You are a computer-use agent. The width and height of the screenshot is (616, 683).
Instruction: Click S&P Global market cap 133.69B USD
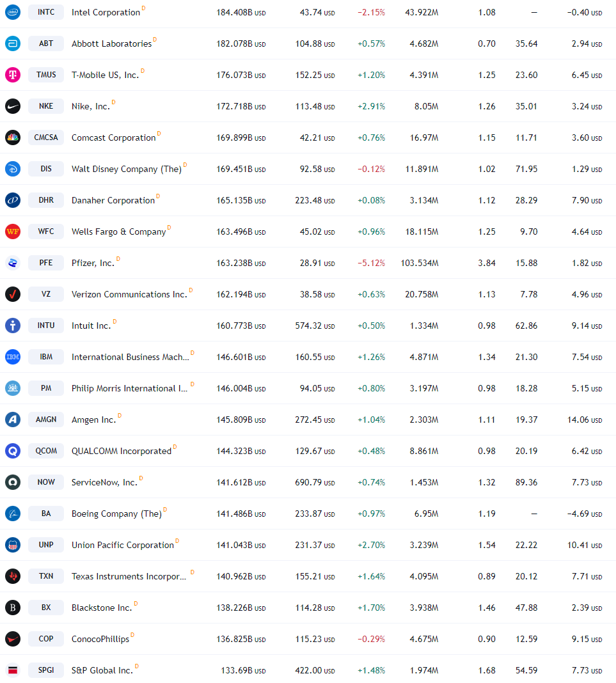click(x=243, y=670)
